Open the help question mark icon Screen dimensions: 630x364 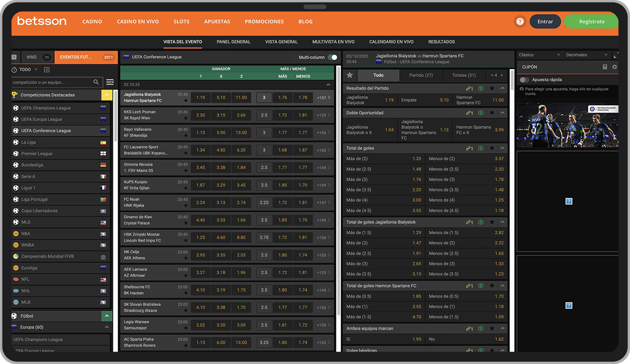pyautogui.click(x=519, y=22)
